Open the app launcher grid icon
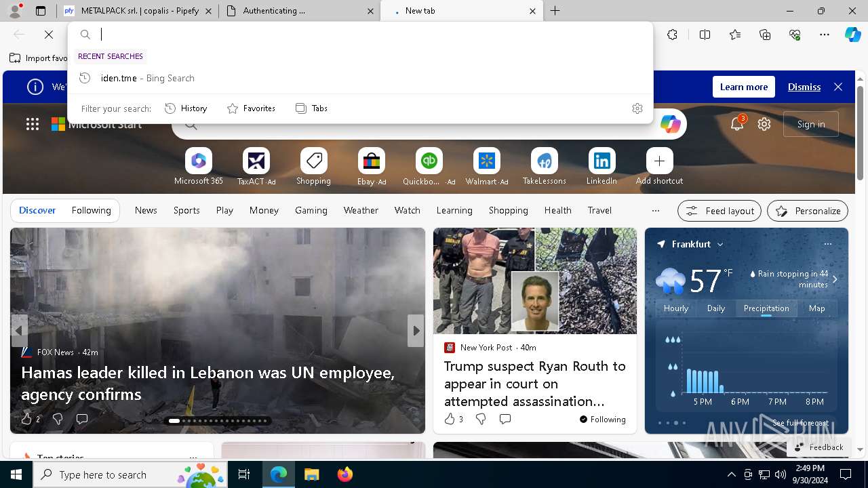The width and height of the screenshot is (868, 488). point(33,124)
